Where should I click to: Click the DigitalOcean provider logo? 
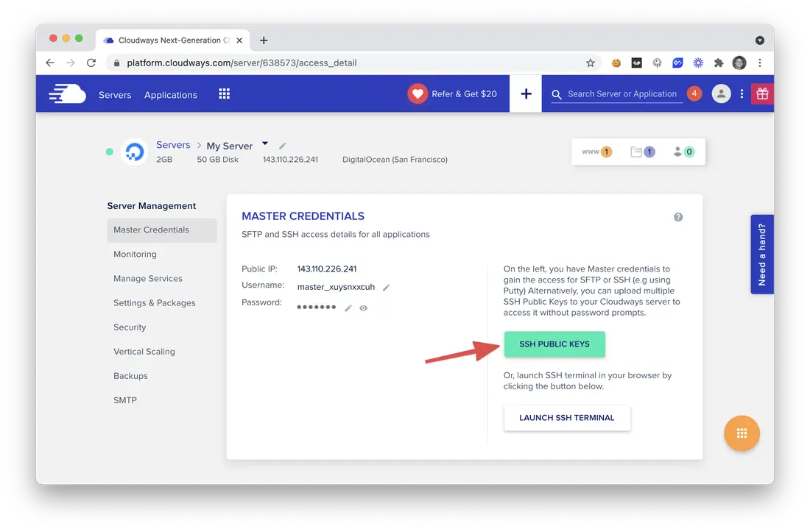pos(134,152)
